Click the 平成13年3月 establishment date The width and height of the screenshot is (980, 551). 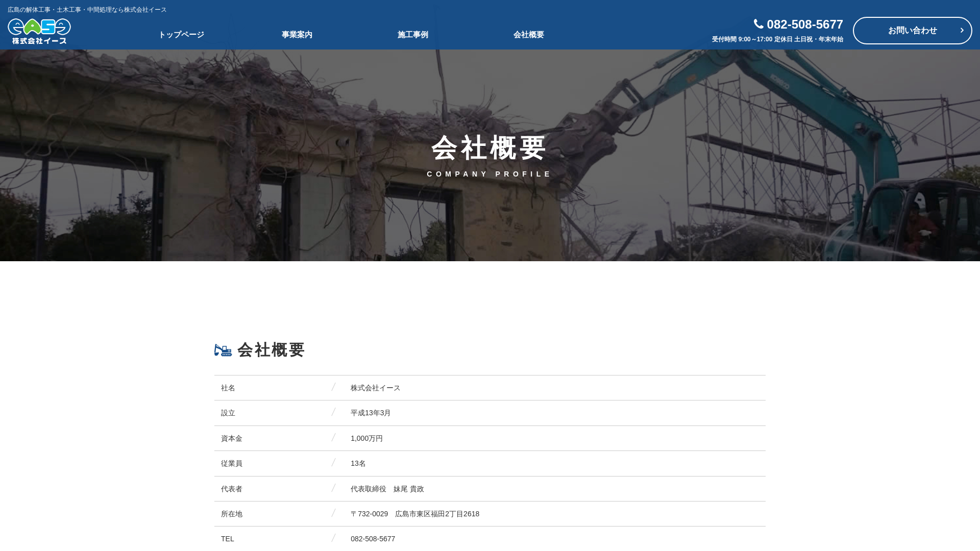(x=371, y=413)
